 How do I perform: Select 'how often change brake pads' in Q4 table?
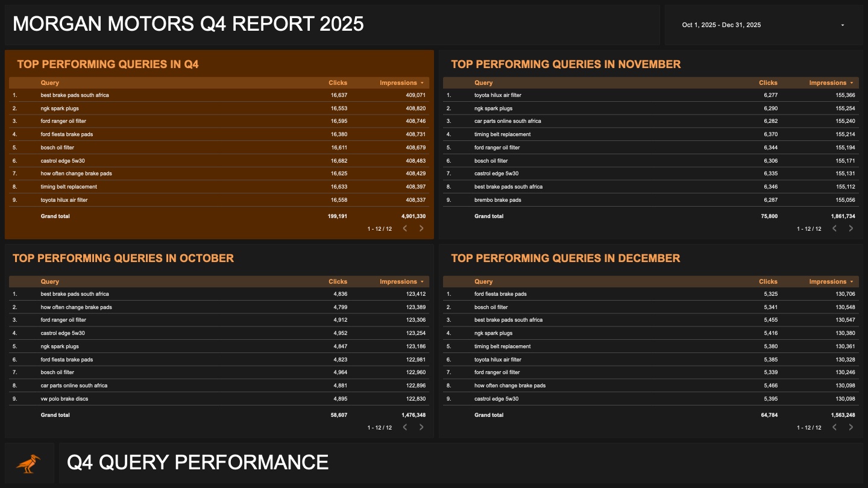pyautogui.click(x=76, y=174)
